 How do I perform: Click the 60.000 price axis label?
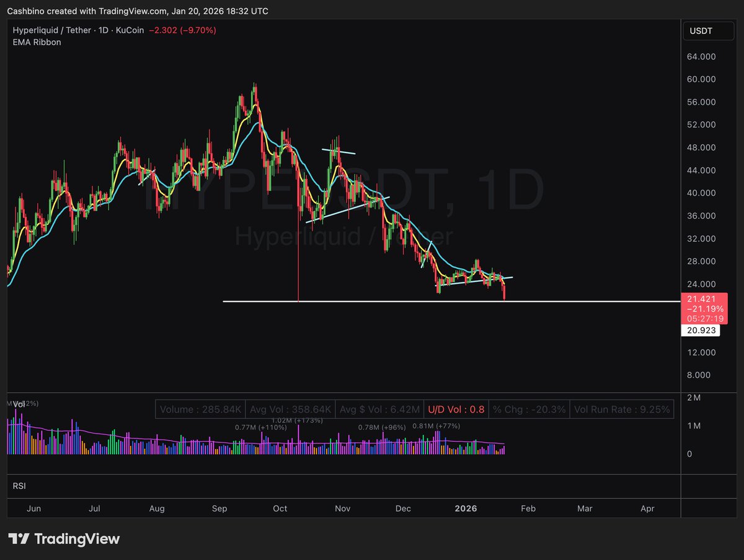(x=702, y=79)
